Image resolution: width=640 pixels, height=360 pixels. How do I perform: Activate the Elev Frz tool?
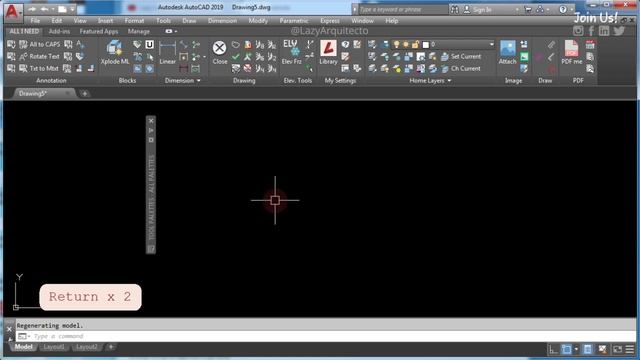(291, 53)
